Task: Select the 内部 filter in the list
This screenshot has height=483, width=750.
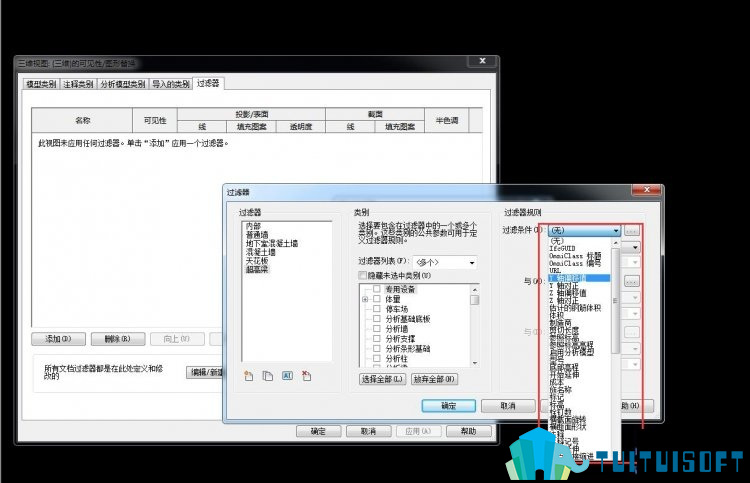Action: [x=253, y=226]
